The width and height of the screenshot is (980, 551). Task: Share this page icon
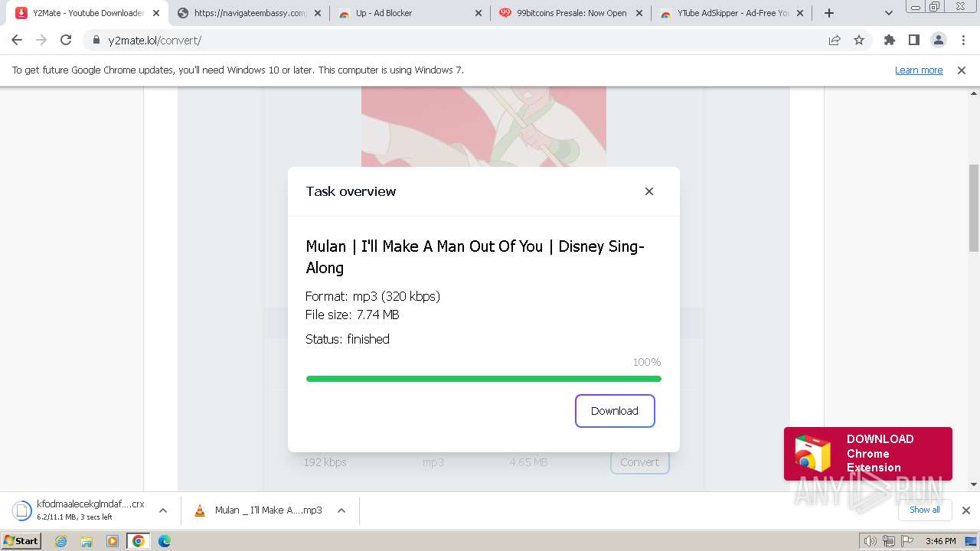click(x=835, y=40)
